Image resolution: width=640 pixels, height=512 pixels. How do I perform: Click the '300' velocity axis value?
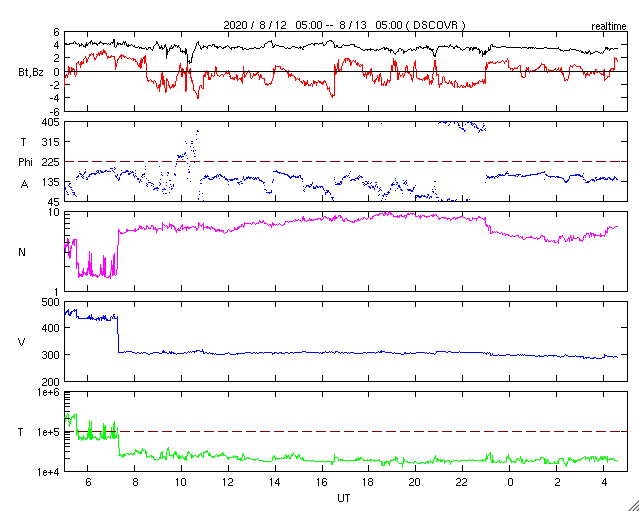click(x=51, y=355)
